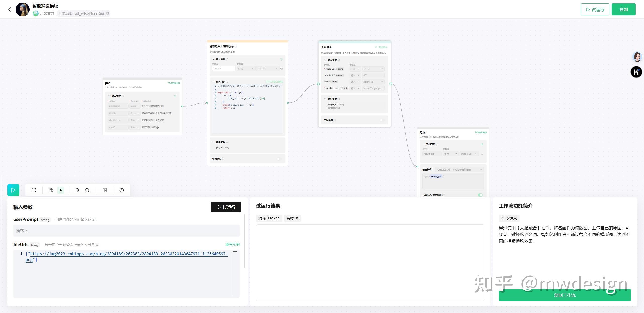Toggle 中间消息 switch in code node
The width and height of the screenshot is (644, 313).
tap(279, 159)
